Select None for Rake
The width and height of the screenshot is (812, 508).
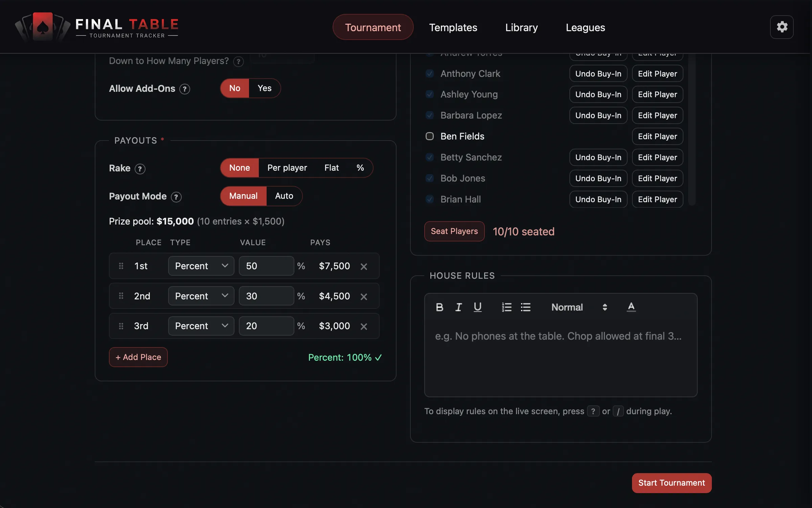click(x=240, y=168)
